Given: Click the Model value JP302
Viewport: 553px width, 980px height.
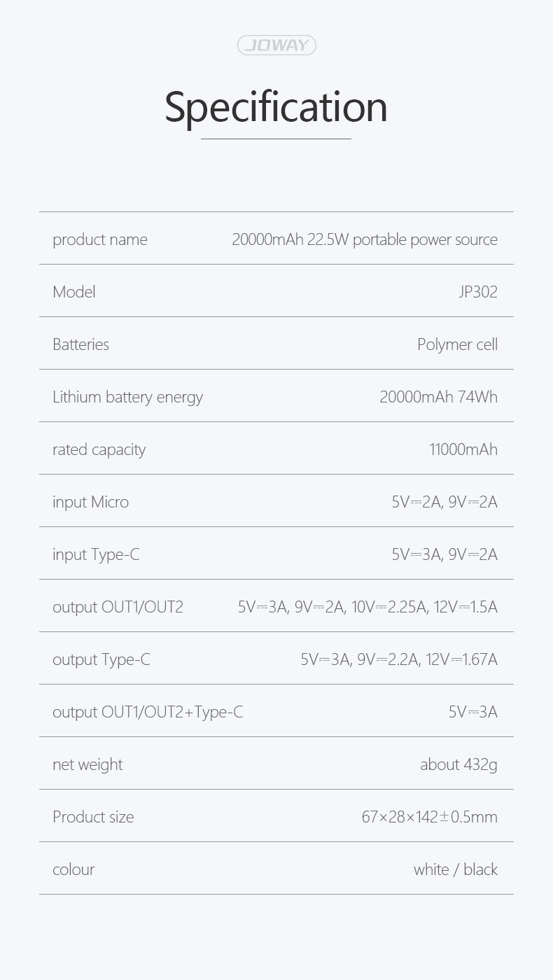Looking at the screenshot, I should pyautogui.click(x=478, y=292).
